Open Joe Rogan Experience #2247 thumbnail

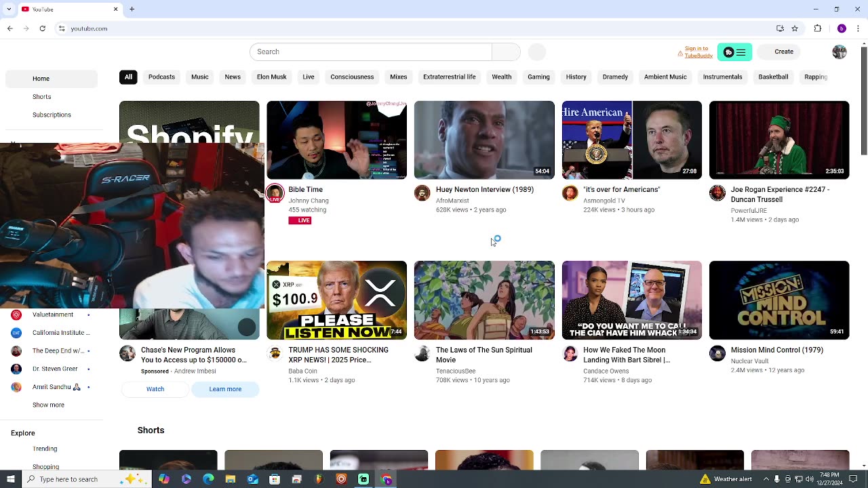[x=779, y=140]
